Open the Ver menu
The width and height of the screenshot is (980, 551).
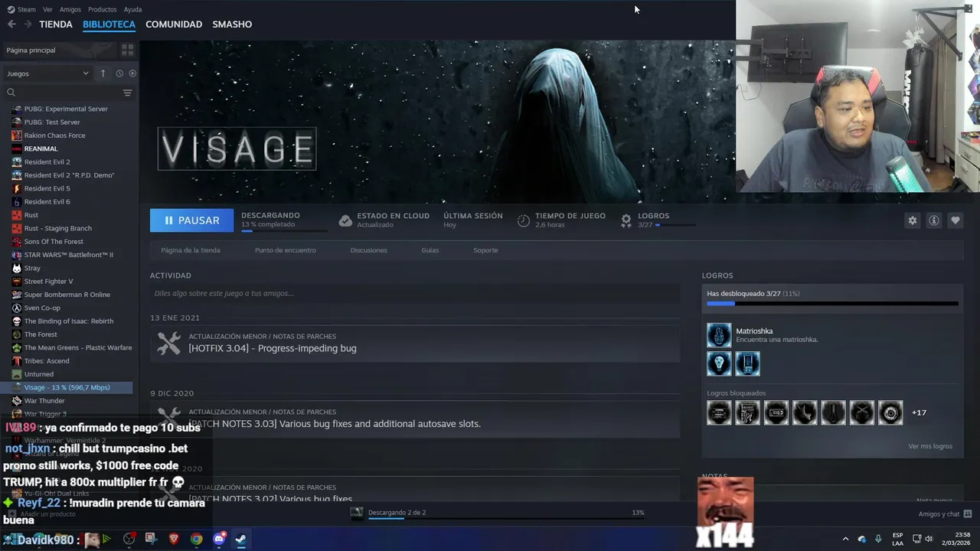point(47,9)
